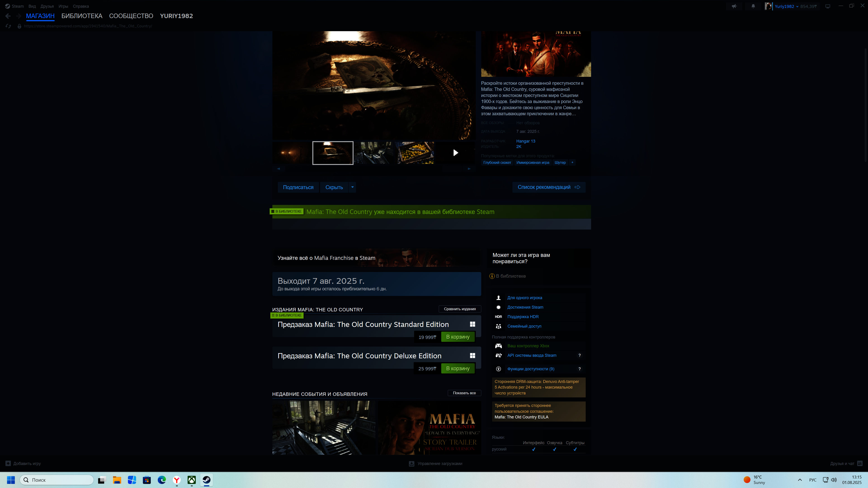Click the single-player person icon
868x488 pixels.
[498, 298]
